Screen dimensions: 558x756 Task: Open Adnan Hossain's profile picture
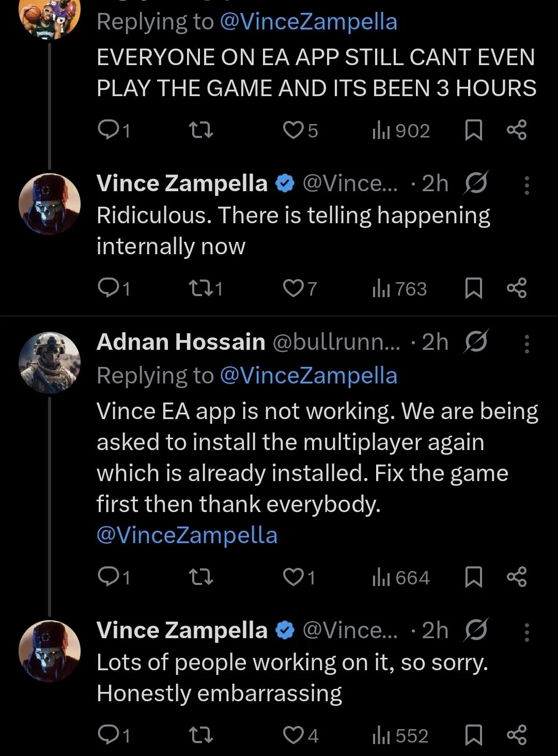click(x=50, y=362)
